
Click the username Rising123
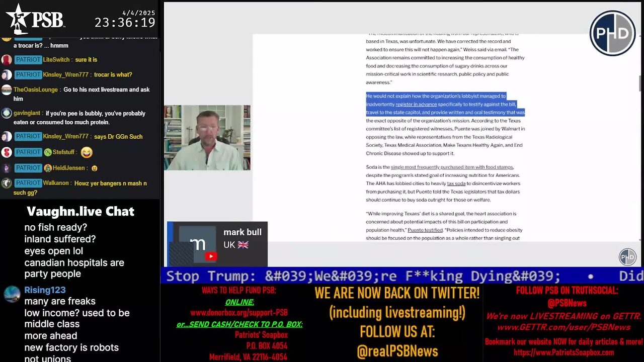click(45, 290)
